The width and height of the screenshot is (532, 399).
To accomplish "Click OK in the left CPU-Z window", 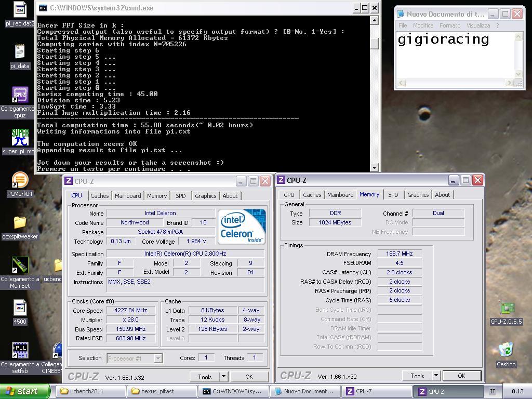I will point(249,377).
